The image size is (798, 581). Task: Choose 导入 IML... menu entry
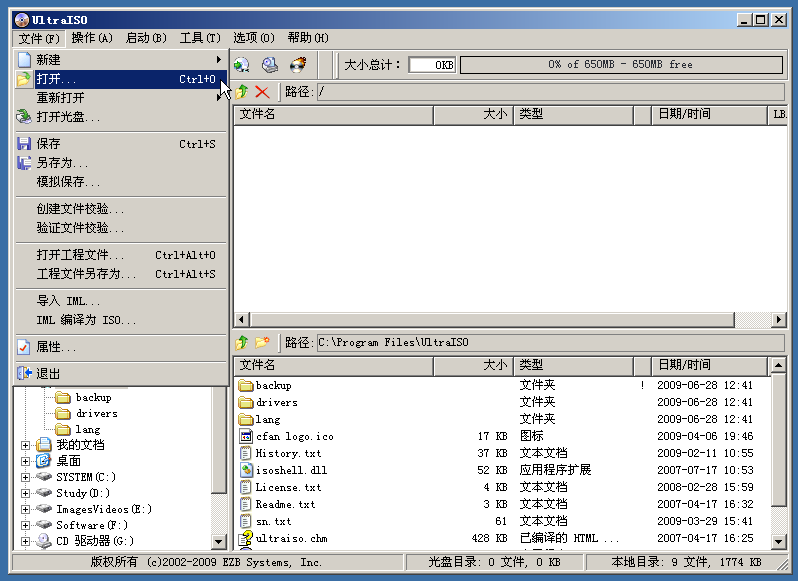click(121, 301)
